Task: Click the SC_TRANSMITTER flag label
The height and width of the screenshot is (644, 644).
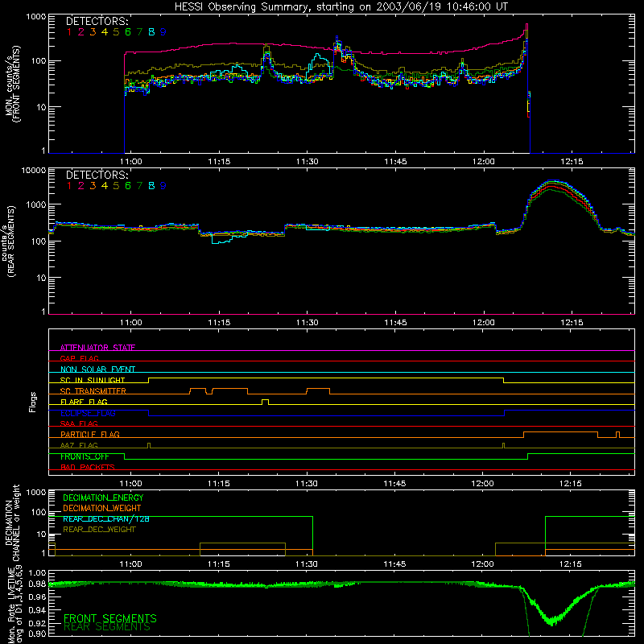Action: click(93, 391)
